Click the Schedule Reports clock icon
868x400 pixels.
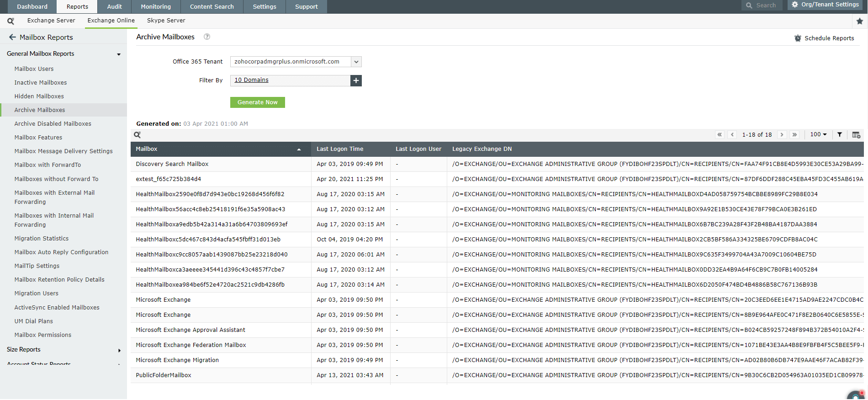798,38
